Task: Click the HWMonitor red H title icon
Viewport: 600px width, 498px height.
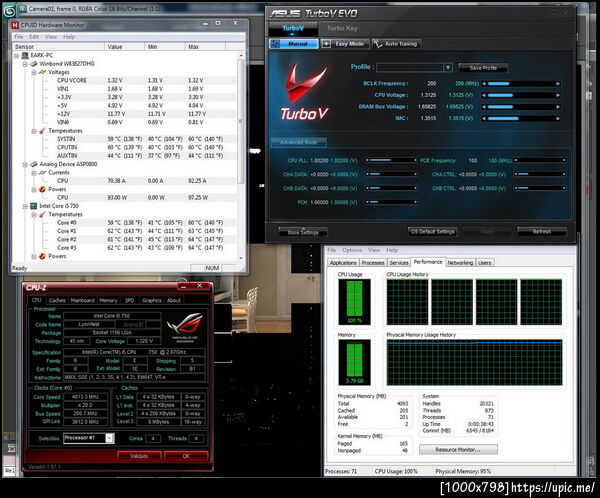Action: 15,25
